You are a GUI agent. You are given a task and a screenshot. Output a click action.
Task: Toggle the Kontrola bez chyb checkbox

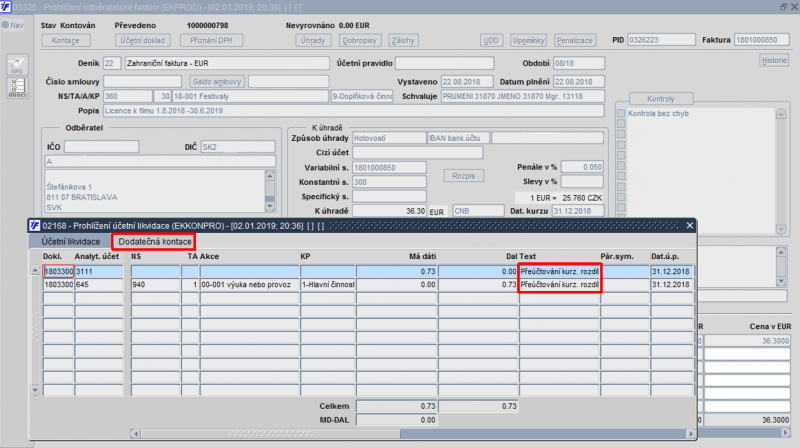point(621,113)
